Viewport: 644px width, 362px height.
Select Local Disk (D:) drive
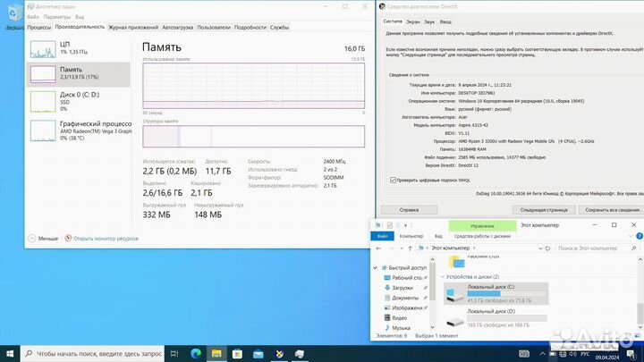tap(496, 318)
